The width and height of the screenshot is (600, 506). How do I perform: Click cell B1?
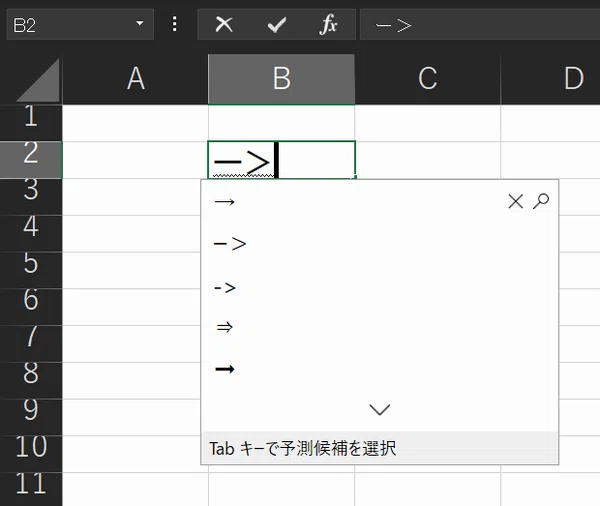281,123
